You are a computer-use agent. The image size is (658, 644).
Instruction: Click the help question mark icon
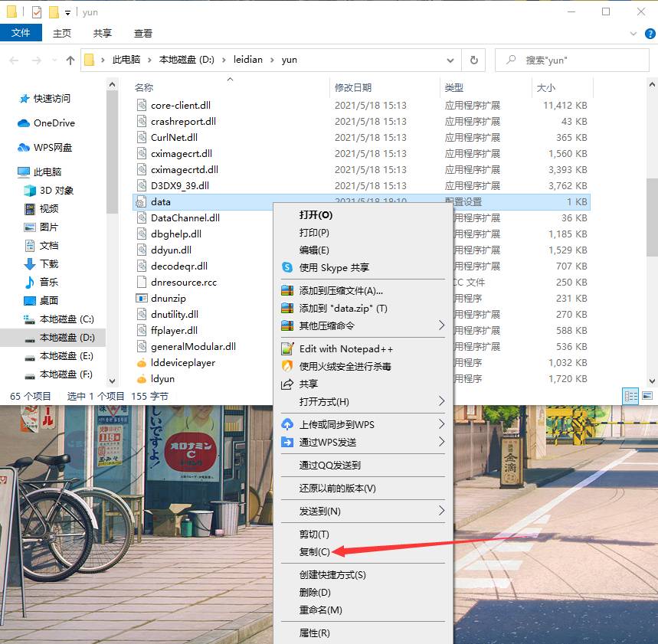[x=647, y=33]
